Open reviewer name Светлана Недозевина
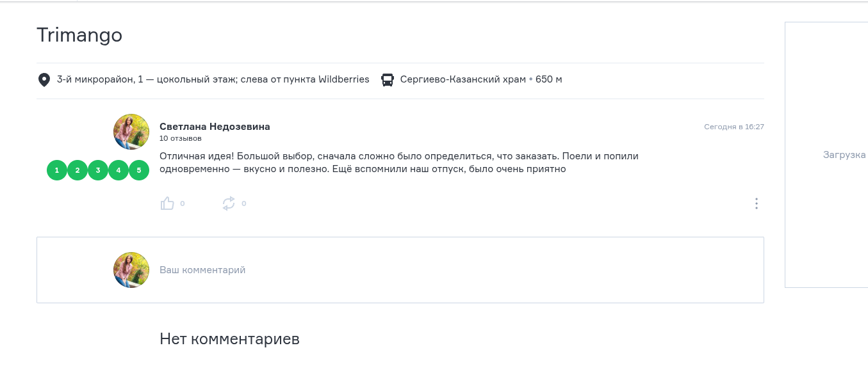The width and height of the screenshot is (868, 373). (x=215, y=127)
